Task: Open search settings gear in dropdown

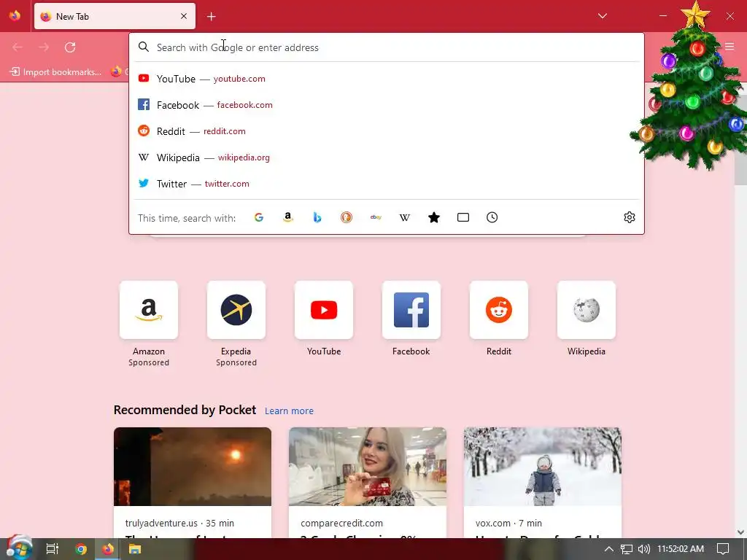Action: [630, 217]
